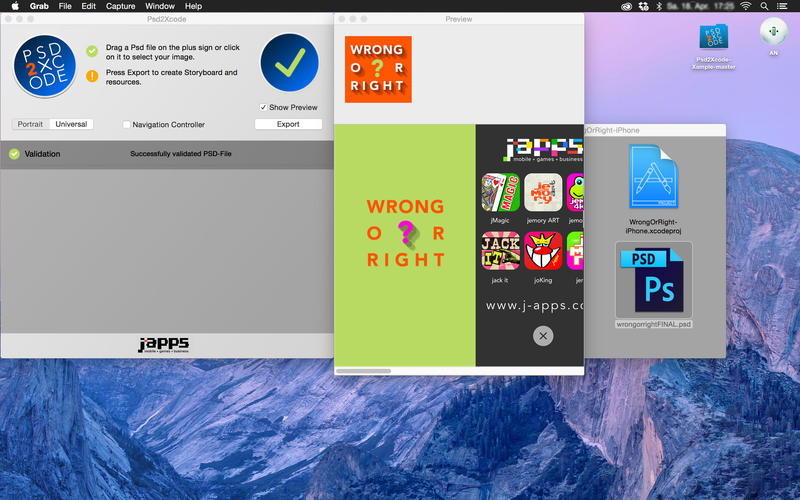Click the PSD2XCODE round logo icon

(45, 67)
